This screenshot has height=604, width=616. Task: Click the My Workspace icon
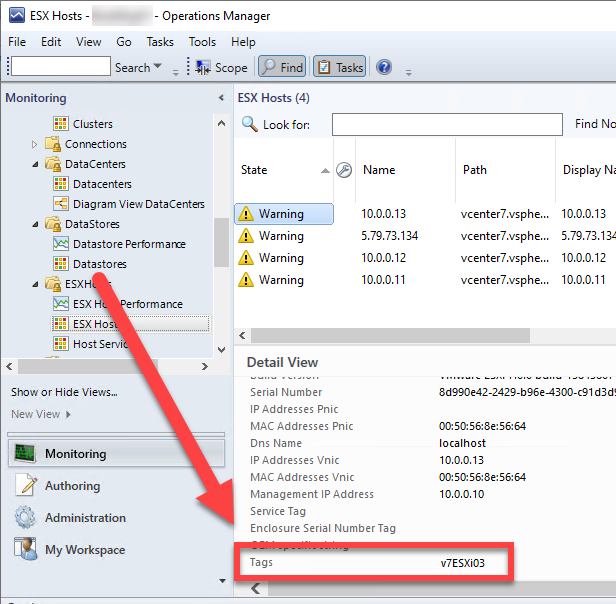25,550
